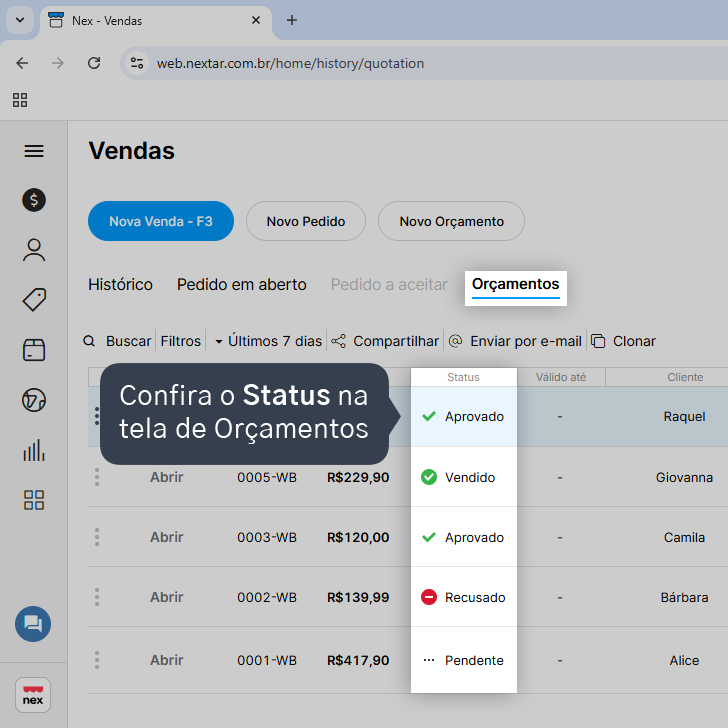This screenshot has width=728, height=728.
Task: Click client name Alice
Action: coord(684,660)
